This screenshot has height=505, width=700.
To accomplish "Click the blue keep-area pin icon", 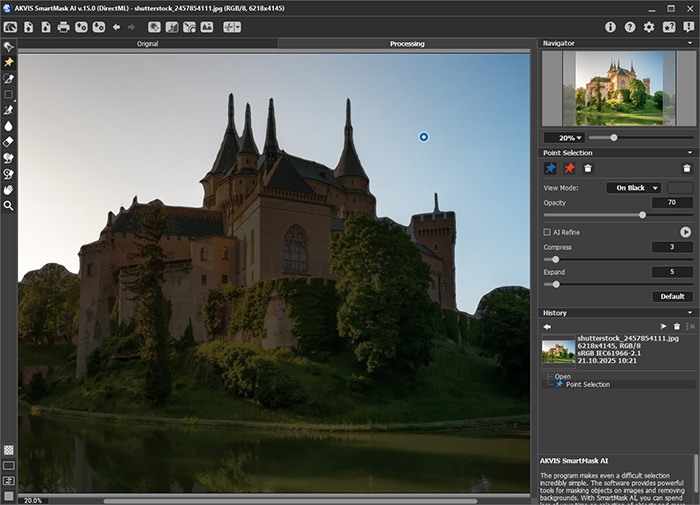I will coord(550,168).
